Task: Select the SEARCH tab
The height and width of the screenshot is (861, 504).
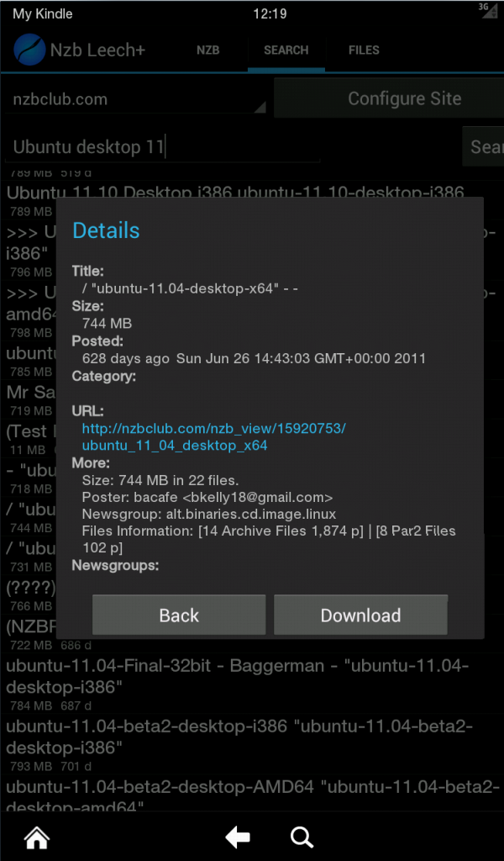Action: pos(286,50)
